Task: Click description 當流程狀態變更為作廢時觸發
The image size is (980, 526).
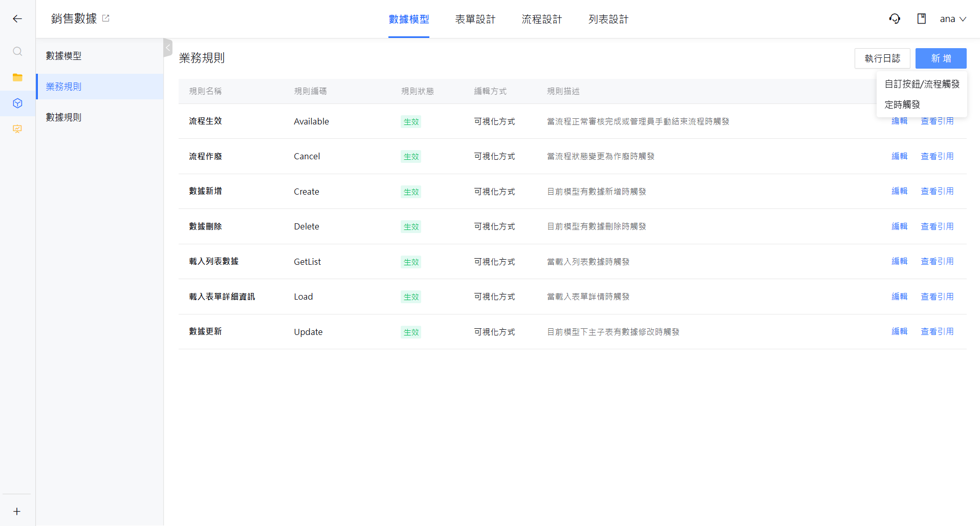Action: point(601,156)
